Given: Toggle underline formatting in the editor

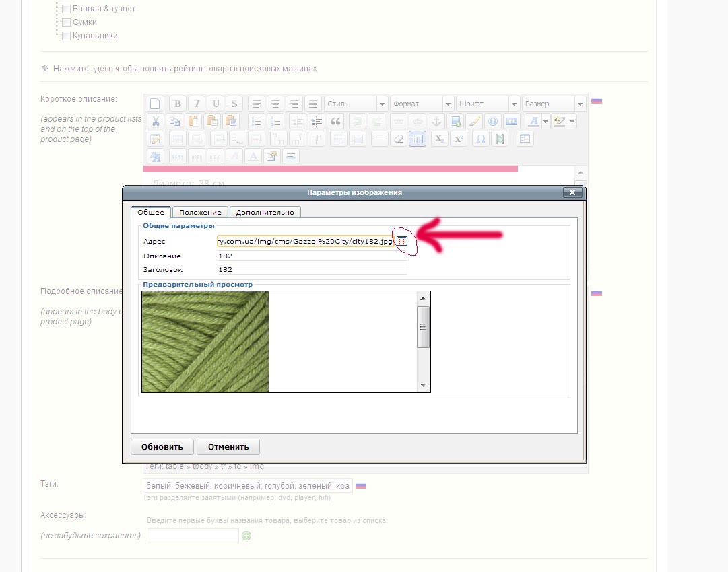Looking at the screenshot, I should [216, 104].
